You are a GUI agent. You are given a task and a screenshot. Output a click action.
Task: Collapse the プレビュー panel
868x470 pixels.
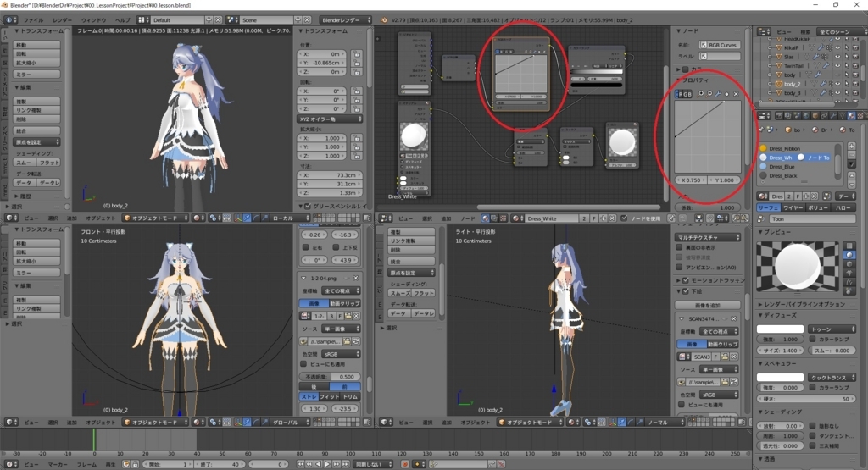coord(778,232)
